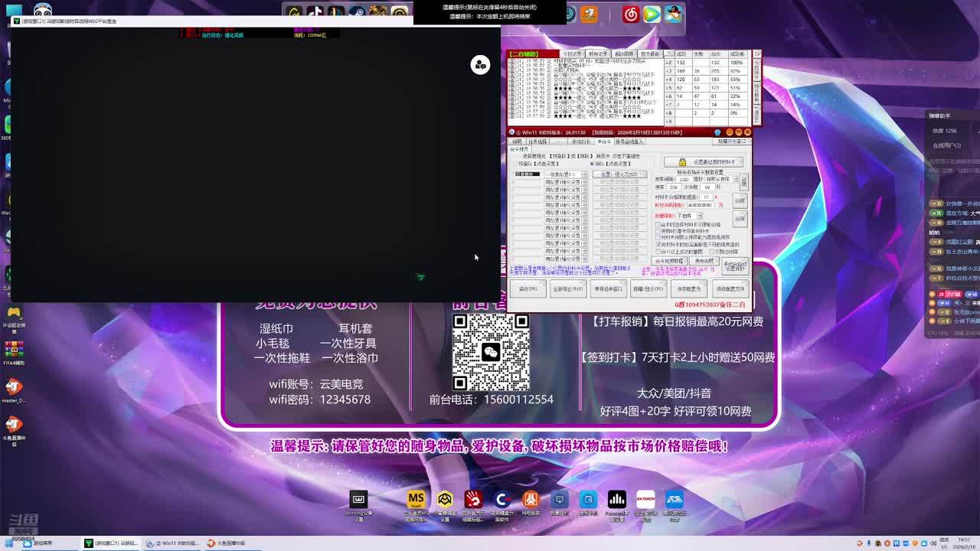Viewport: 980px width, 551px height.
Task: Click the gold coin consumption limit field
Action: pyautogui.click(x=700, y=205)
